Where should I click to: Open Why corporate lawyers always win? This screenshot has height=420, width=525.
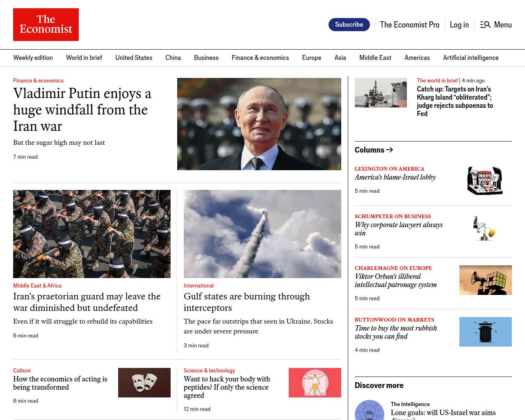(x=399, y=229)
